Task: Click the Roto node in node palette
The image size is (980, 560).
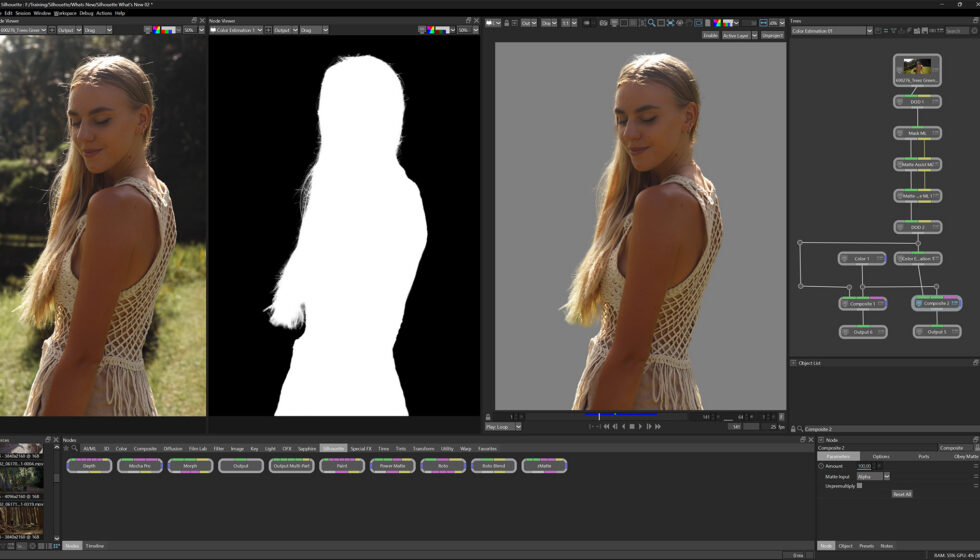Action: (443, 466)
